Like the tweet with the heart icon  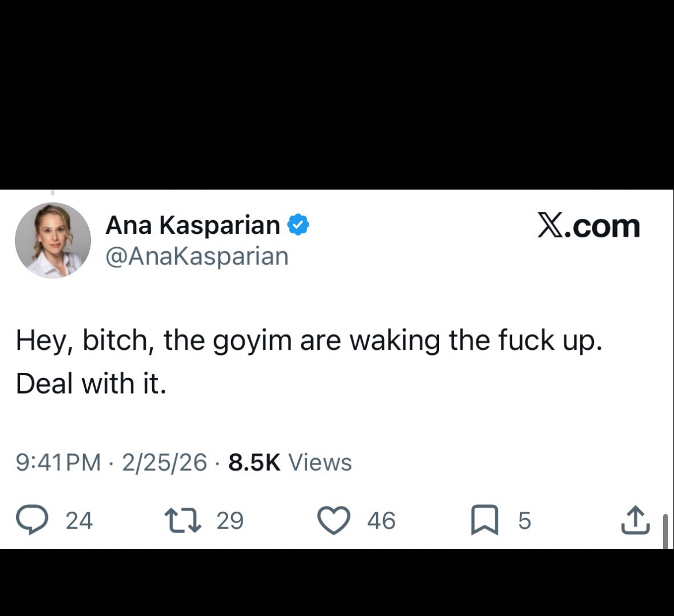click(334, 520)
